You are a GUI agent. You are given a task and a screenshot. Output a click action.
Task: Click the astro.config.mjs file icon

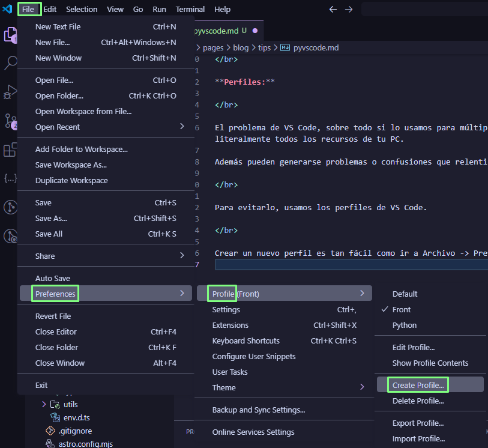50,444
